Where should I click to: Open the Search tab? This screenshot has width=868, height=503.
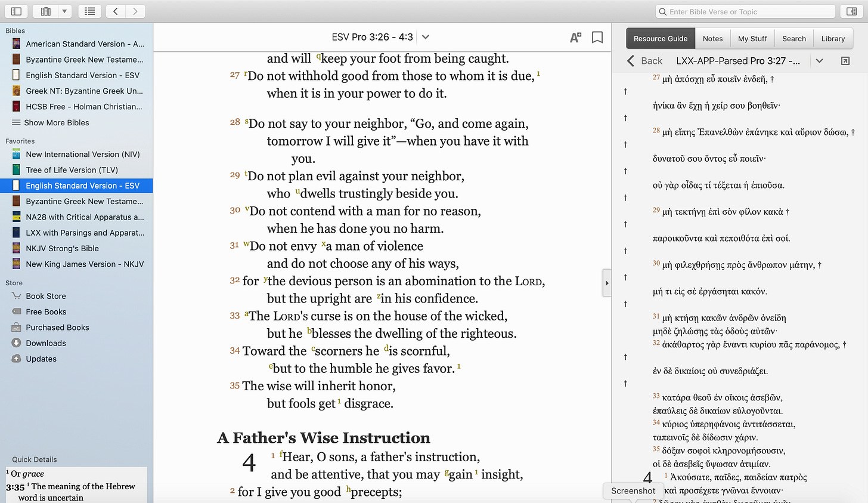(x=794, y=39)
